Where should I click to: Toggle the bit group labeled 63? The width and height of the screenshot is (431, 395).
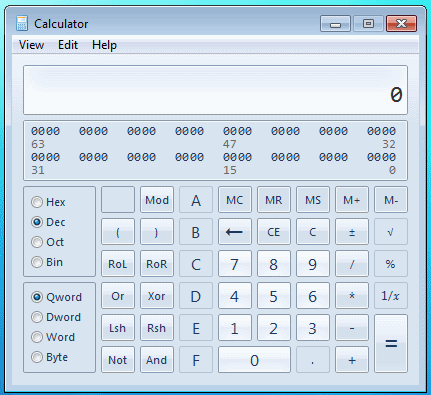pyautogui.click(x=45, y=131)
